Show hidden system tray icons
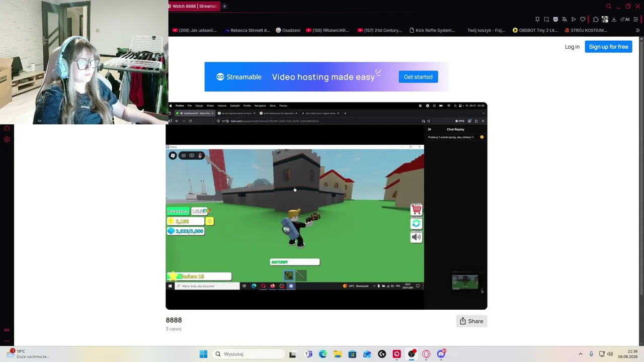The image size is (644, 362). coord(580,354)
